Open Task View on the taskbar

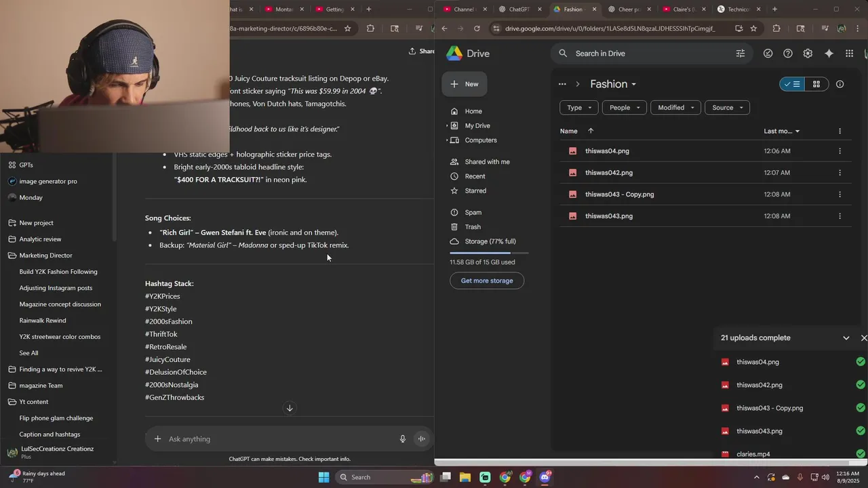click(446, 477)
